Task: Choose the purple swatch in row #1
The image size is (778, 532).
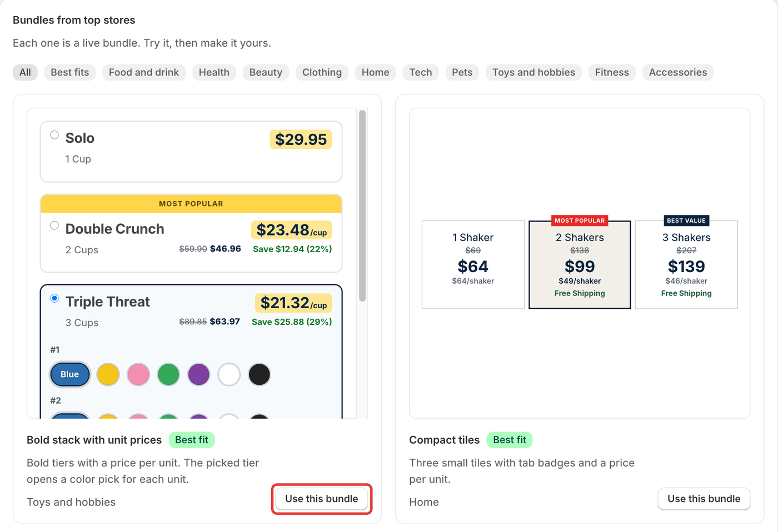Action: point(199,374)
